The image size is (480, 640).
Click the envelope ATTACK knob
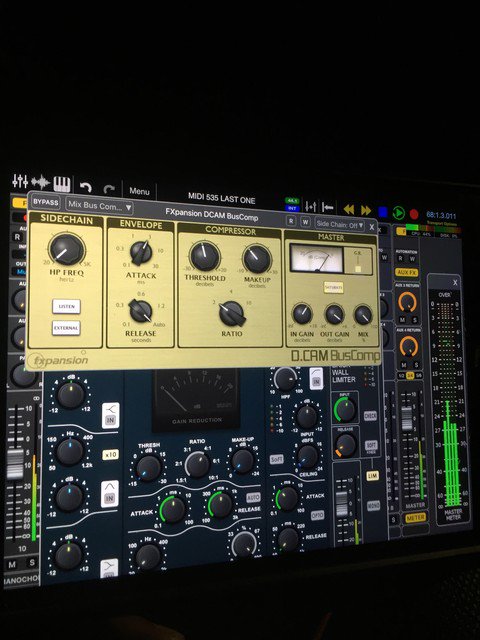pos(141,253)
